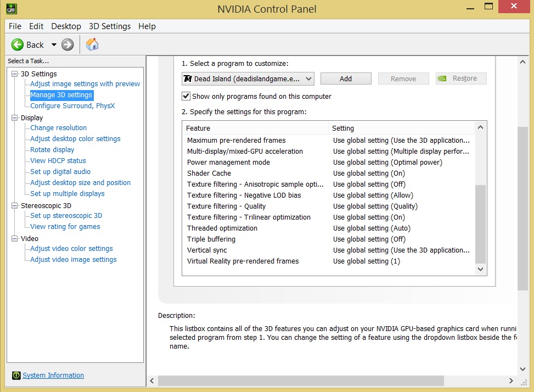Screen dimensions: 534x392
Task: Open the Back history dropdown arrow
Action: pyautogui.click(x=54, y=44)
